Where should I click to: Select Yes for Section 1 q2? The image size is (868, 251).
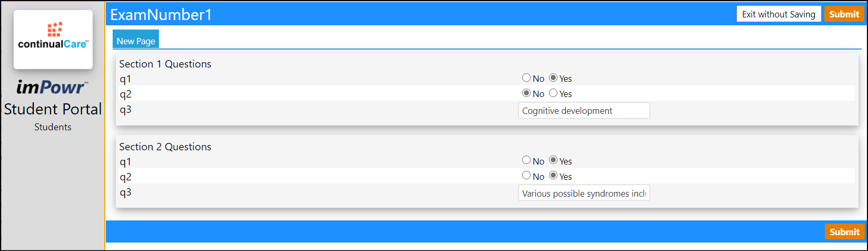click(553, 93)
